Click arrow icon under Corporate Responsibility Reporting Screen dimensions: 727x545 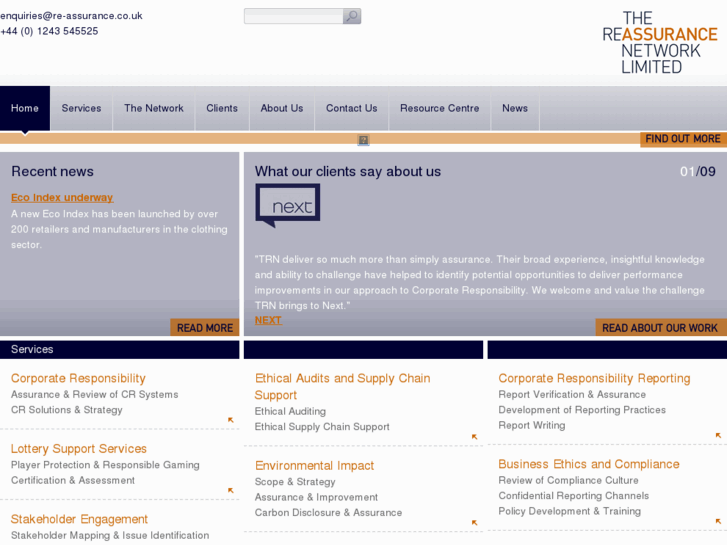pyautogui.click(x=718, y=435)
